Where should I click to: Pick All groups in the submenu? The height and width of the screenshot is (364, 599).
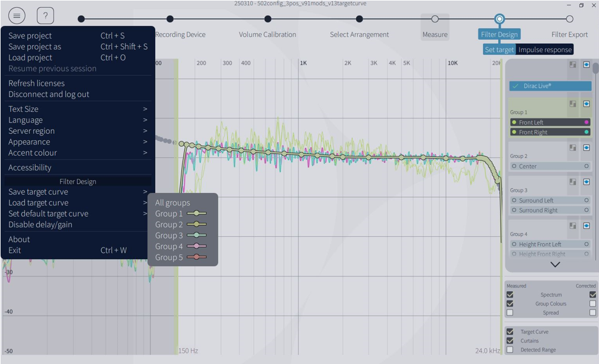(x=182, y=202)
